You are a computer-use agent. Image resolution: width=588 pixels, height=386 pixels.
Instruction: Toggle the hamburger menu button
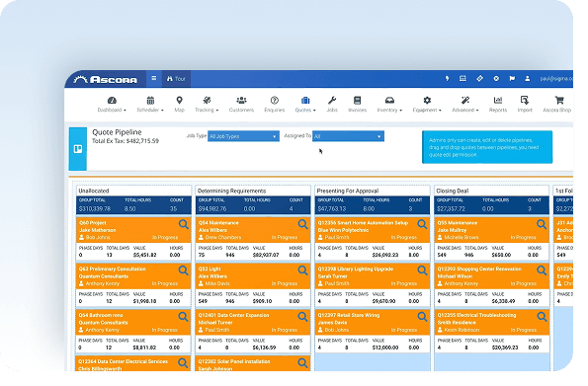point(154,78)
